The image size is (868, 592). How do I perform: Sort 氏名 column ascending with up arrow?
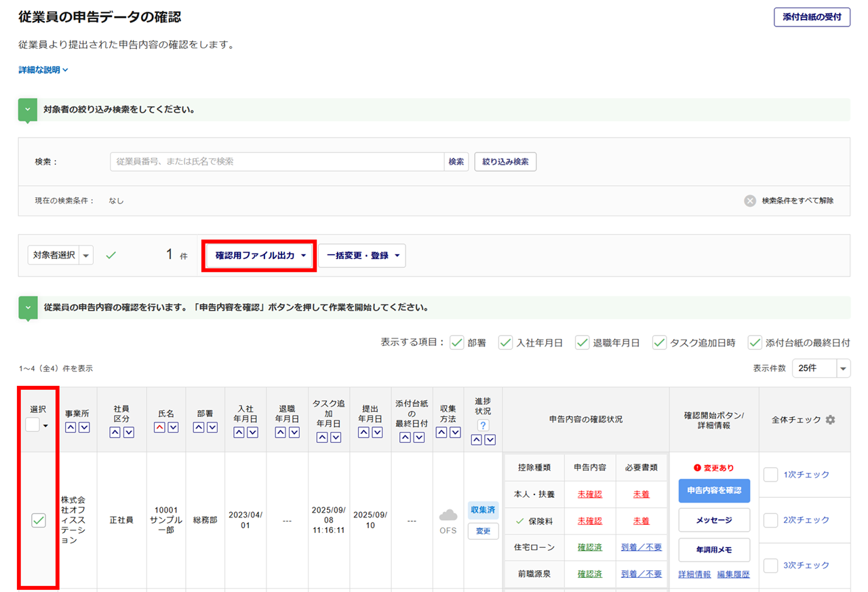(x=159, y=427)
